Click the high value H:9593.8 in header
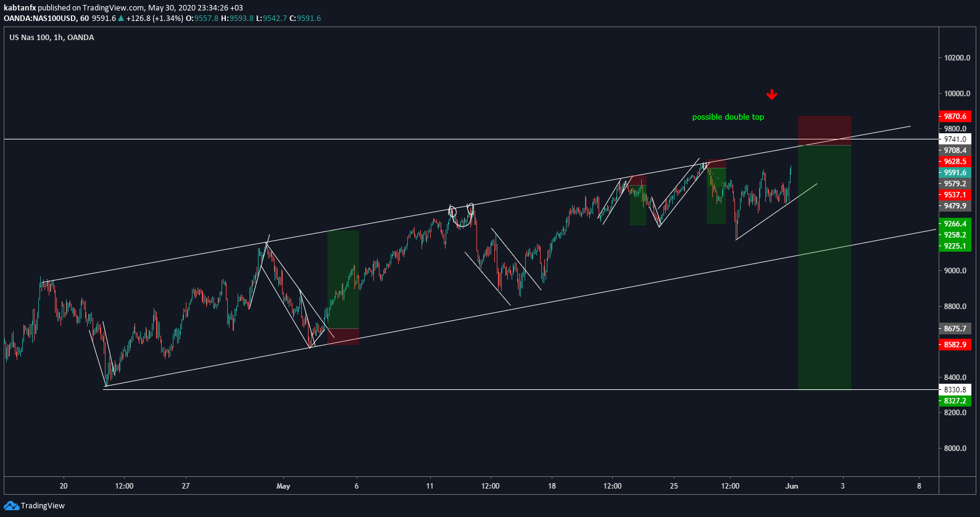980x517 pixels. 237,19
